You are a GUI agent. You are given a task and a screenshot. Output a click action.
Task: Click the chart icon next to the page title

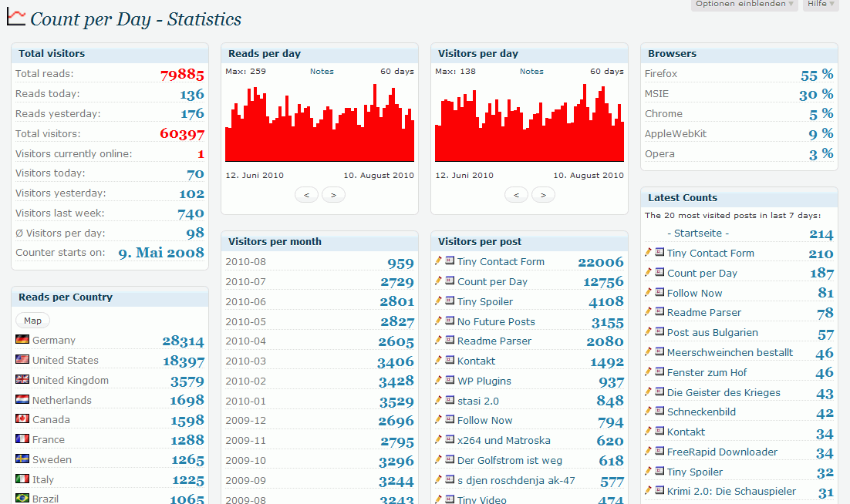tap(16, 18)
